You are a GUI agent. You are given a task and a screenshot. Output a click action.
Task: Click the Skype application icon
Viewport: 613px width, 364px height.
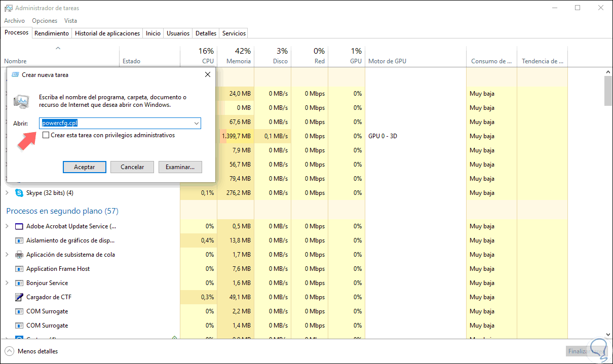tap(19, 193)
